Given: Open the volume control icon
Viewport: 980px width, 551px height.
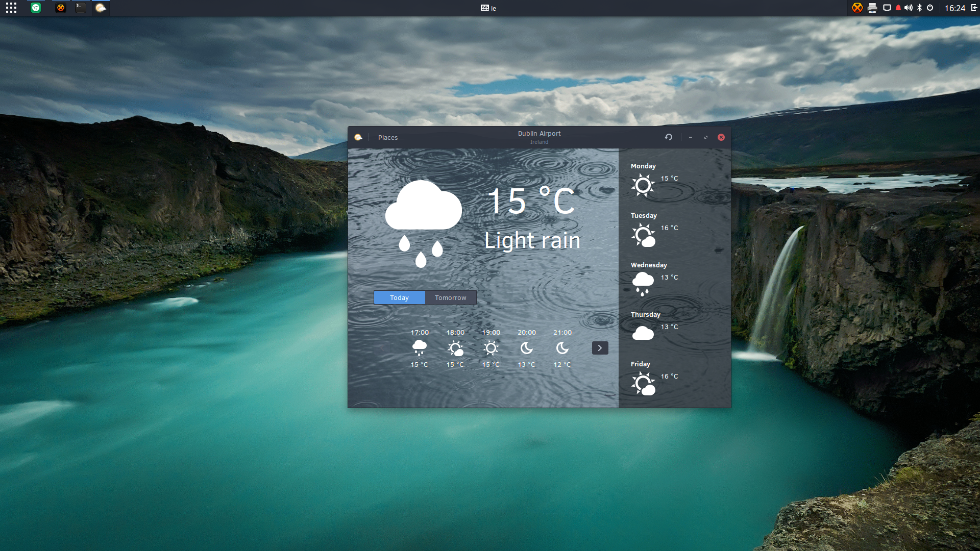Looking at the screenshot, I should (x=909, y=8).
